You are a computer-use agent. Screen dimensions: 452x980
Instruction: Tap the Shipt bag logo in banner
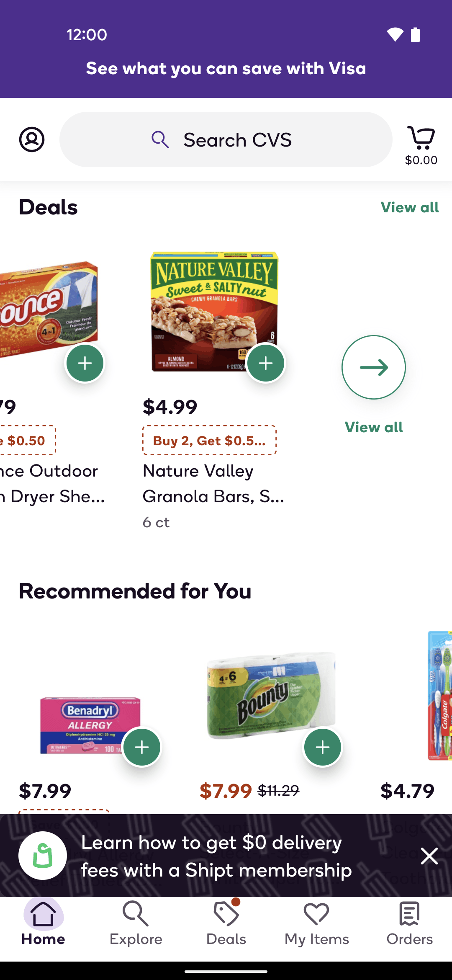click(x=43, y=855)
